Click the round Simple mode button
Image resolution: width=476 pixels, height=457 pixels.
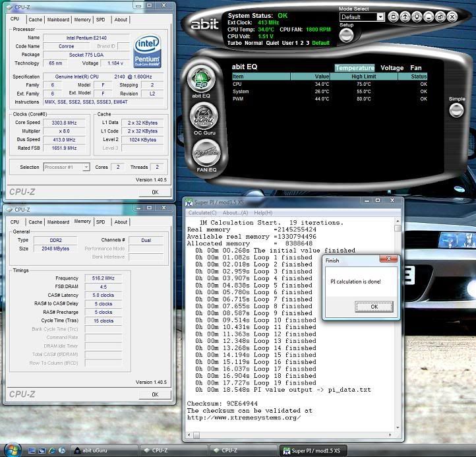[456, 110]
